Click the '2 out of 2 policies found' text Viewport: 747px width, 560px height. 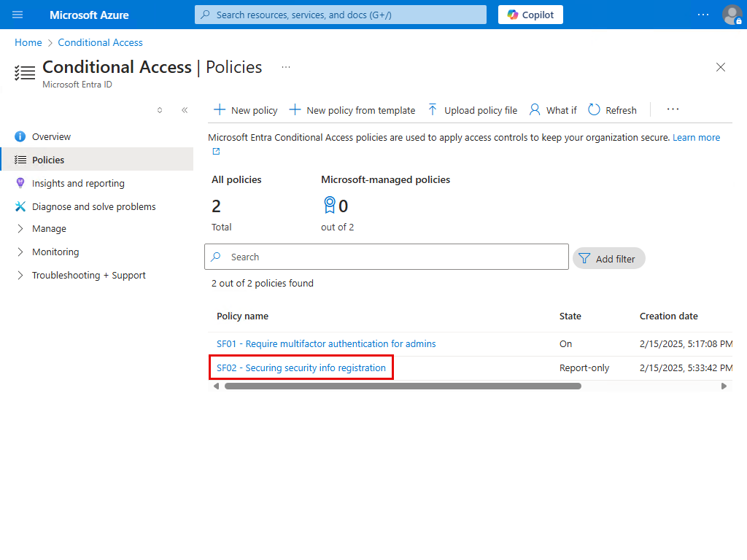pyautogui.click(x=263, y=283)
